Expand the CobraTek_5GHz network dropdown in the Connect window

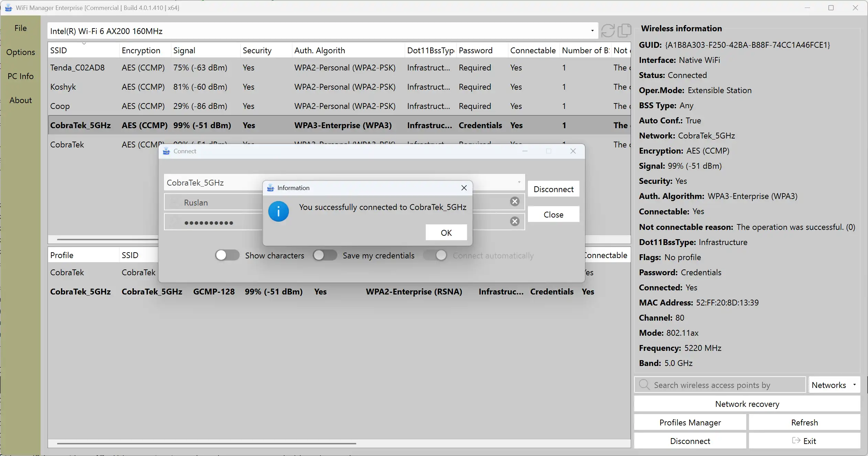519,182
